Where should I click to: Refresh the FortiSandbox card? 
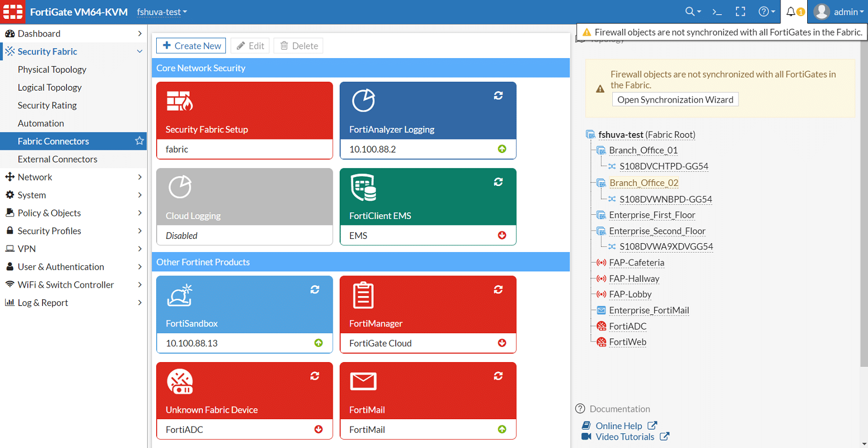coord(315,289)
